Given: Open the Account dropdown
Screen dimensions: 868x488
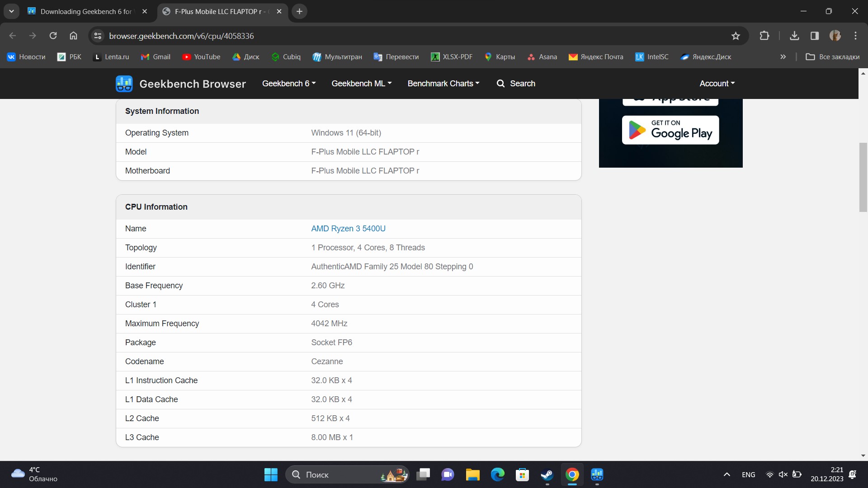Looking at the screenshot, I should tap(717, 84).
